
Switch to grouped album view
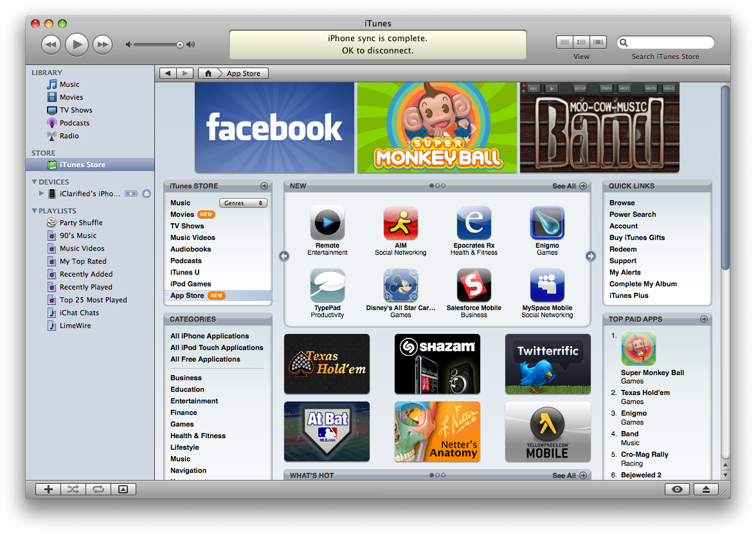581,42
